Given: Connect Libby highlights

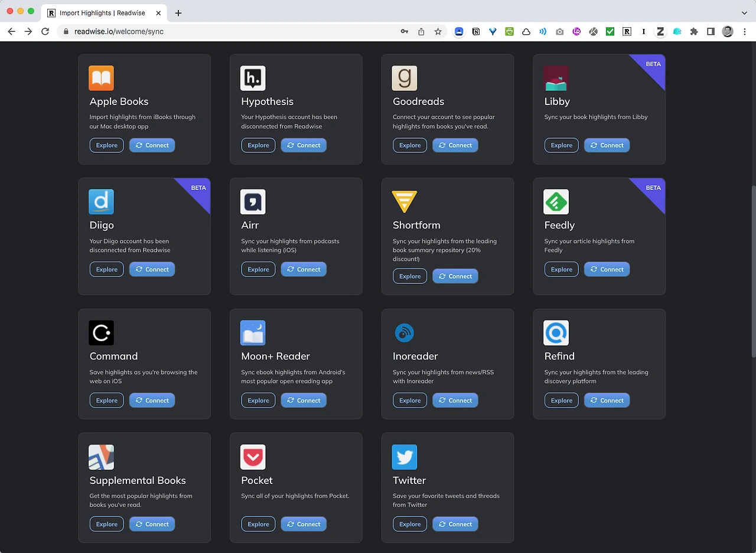Looking at the screenshot, I should (607, 145).
